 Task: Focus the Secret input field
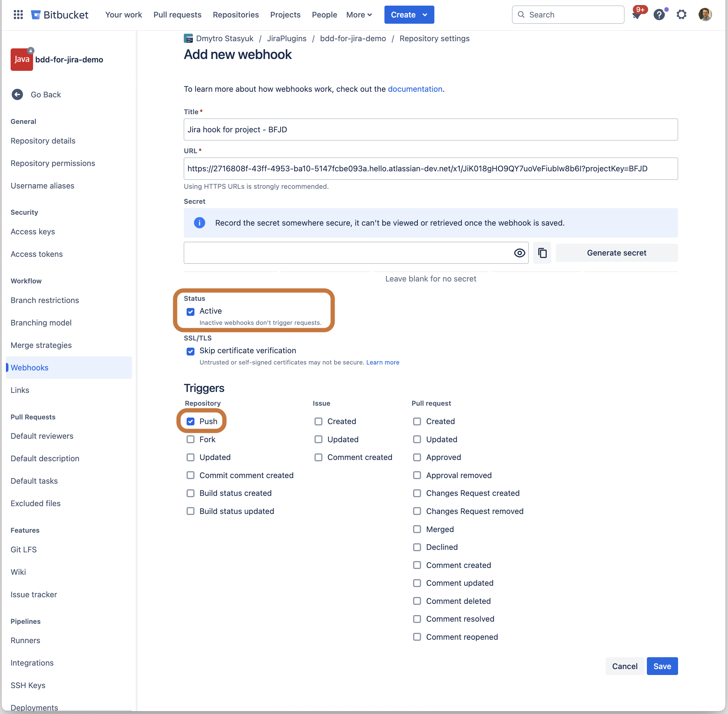point(356,253)
